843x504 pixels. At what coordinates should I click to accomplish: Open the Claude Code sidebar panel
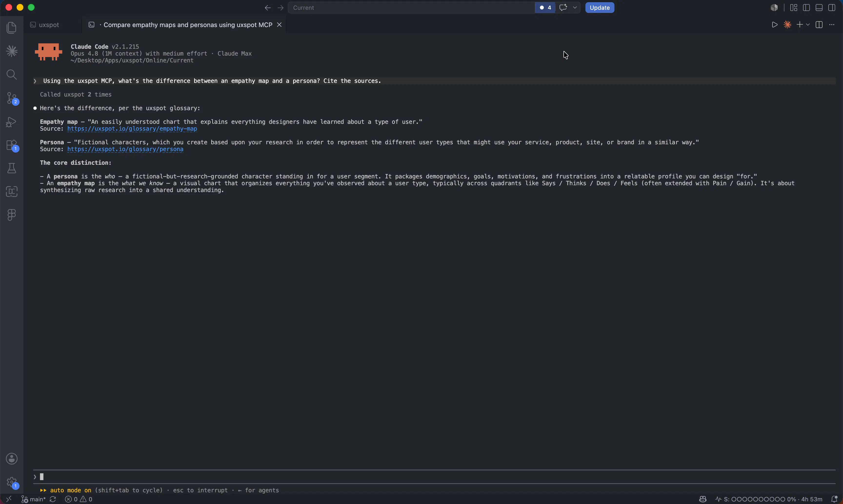pos(11,51)
